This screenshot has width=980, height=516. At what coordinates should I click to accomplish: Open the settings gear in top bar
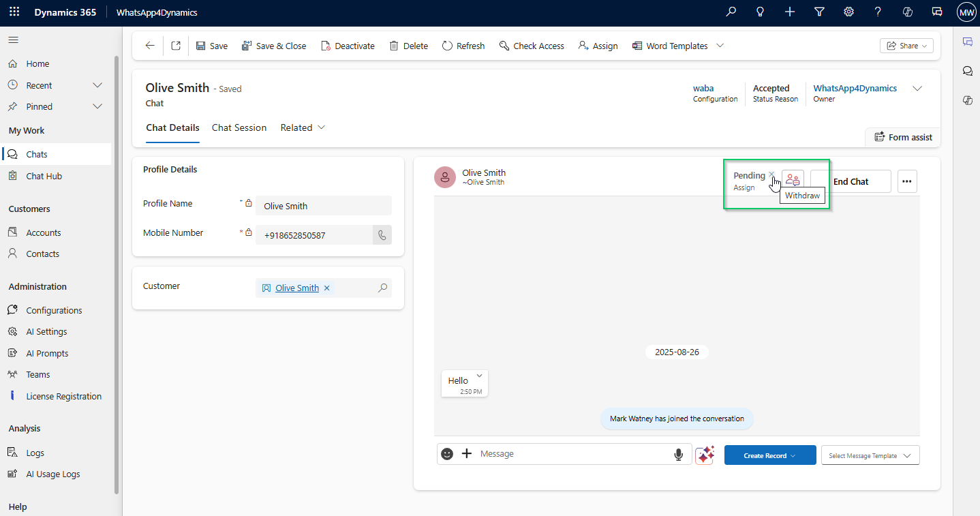click(x=848, y=12)
